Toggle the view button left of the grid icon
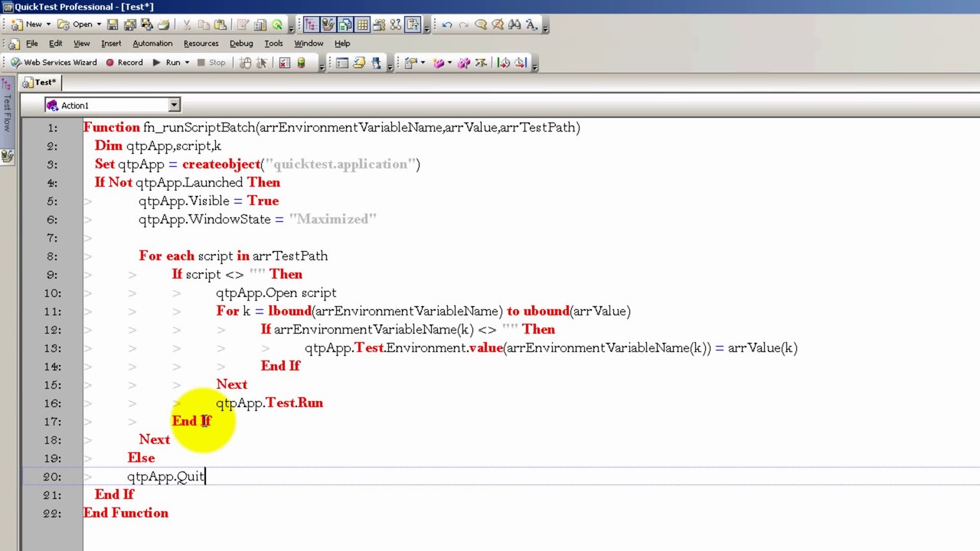Image resolution: width=980 pixels, height=551 pixels. 345,24
